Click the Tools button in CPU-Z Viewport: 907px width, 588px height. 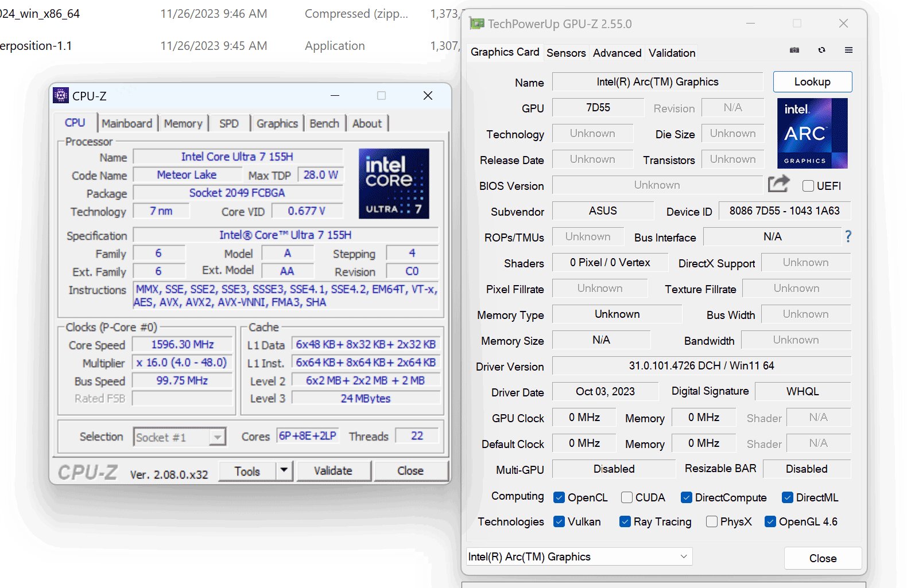click(x=247, y=471)
